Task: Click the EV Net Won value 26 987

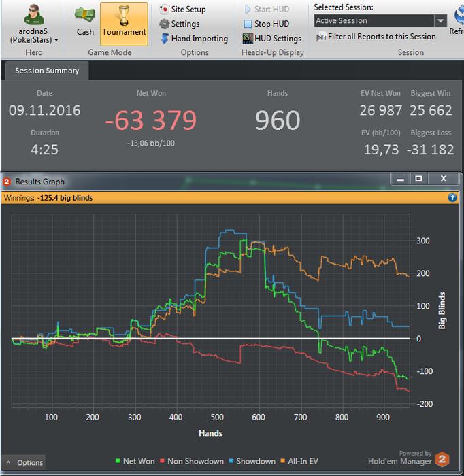Action: 381,110
